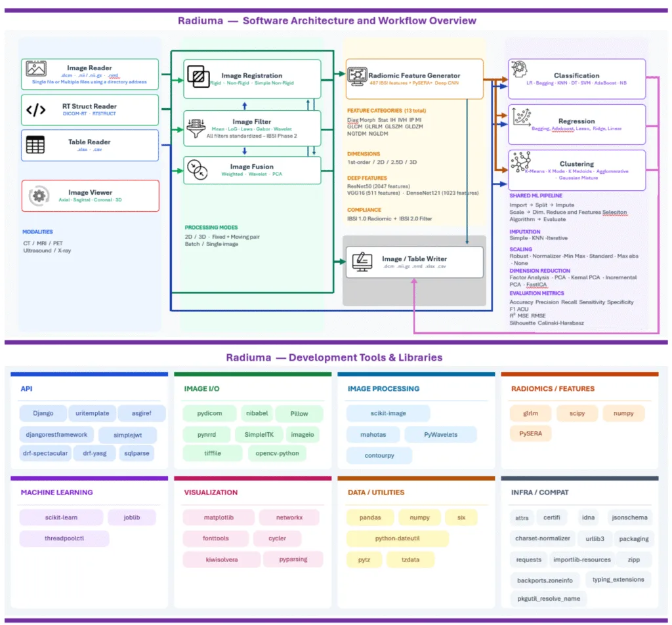Click the Image Fusion title
Image resolution: width=672 pixels, height=625 pixels.
[251, 167]
